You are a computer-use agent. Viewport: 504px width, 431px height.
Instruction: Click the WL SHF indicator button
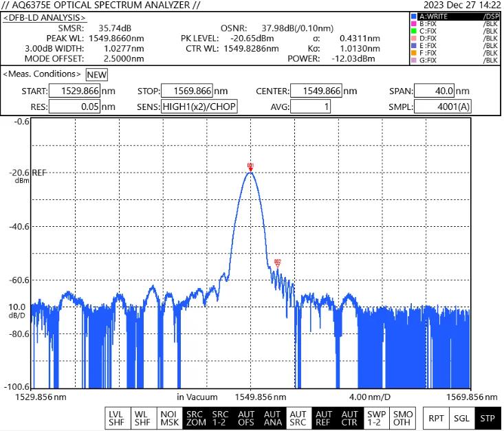(x=142, y=418)
